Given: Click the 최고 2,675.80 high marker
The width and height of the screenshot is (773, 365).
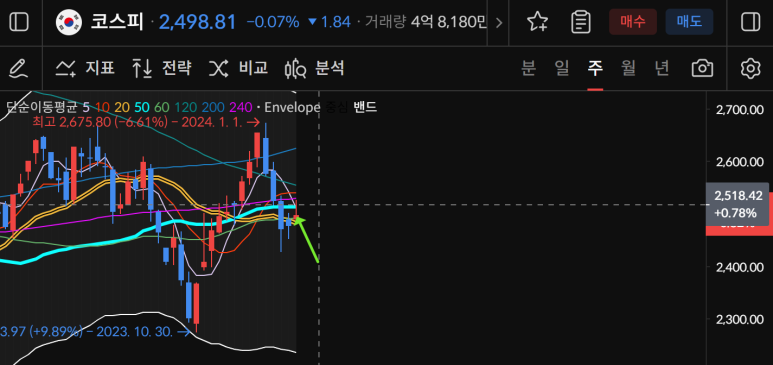Looking at the screenshot, I should [145, 122].
